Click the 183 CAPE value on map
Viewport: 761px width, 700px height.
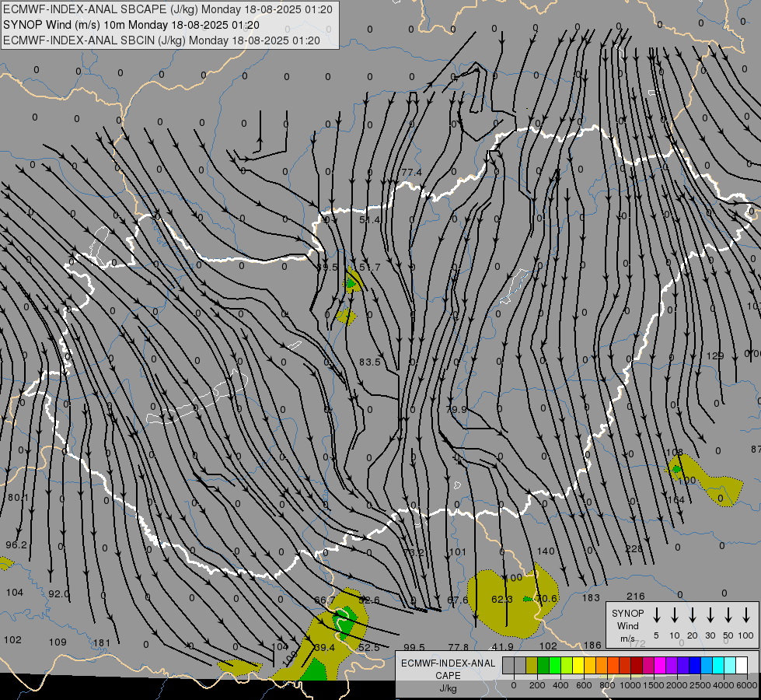pos(591,597)
